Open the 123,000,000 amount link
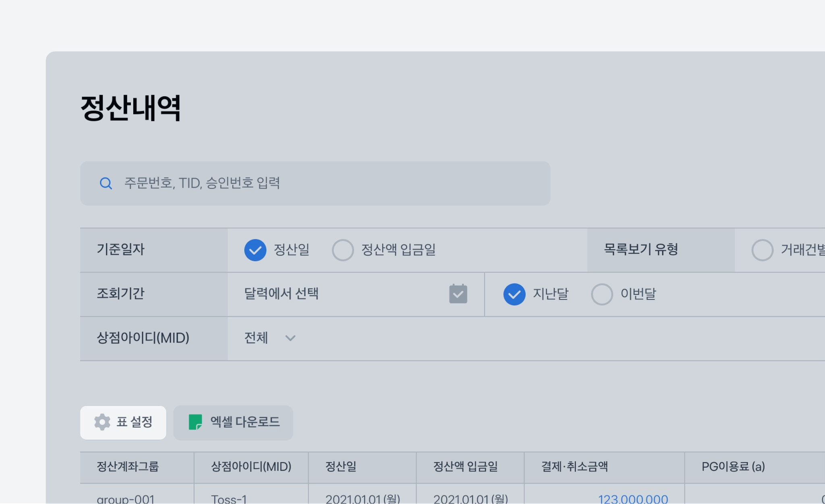The image size is (825, 504). coord(633,499)
